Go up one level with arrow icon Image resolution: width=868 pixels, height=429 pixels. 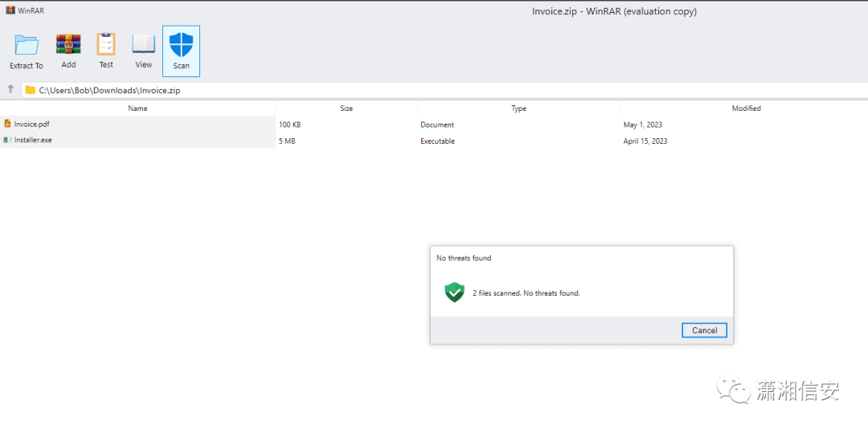(x=10, y=89)
